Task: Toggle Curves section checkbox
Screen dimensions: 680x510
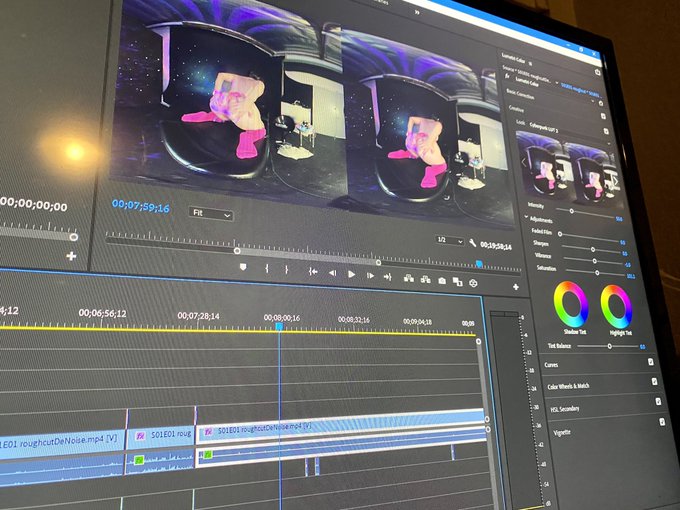Action: [x=651, y=362]
